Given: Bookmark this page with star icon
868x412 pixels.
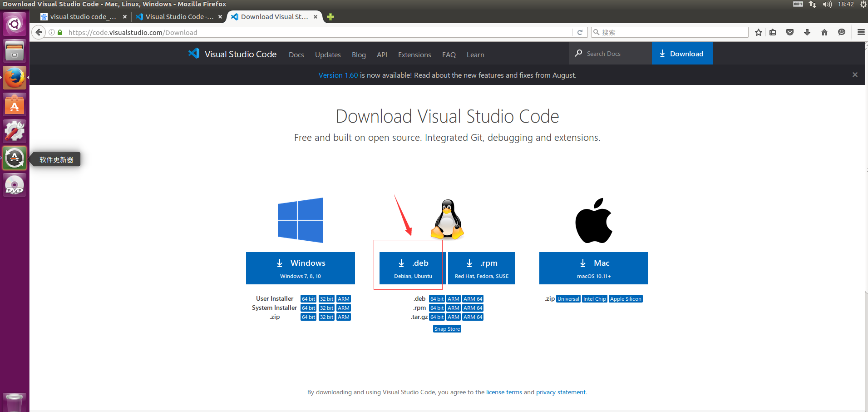Looking at the screenshot, I should [x=758, y=32].
